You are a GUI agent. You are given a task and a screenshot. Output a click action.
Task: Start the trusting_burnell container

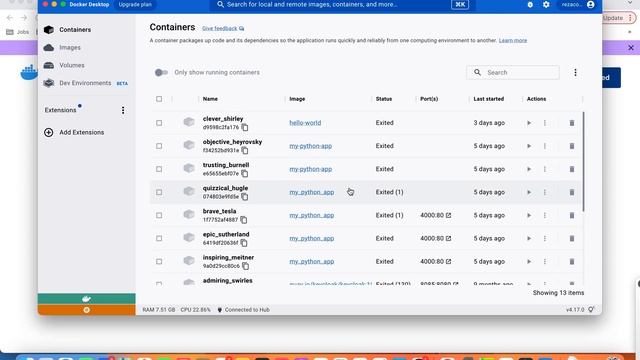529,169
